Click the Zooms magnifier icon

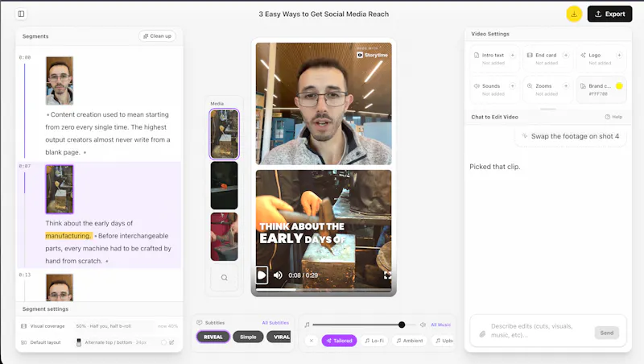tap(530, 86)
